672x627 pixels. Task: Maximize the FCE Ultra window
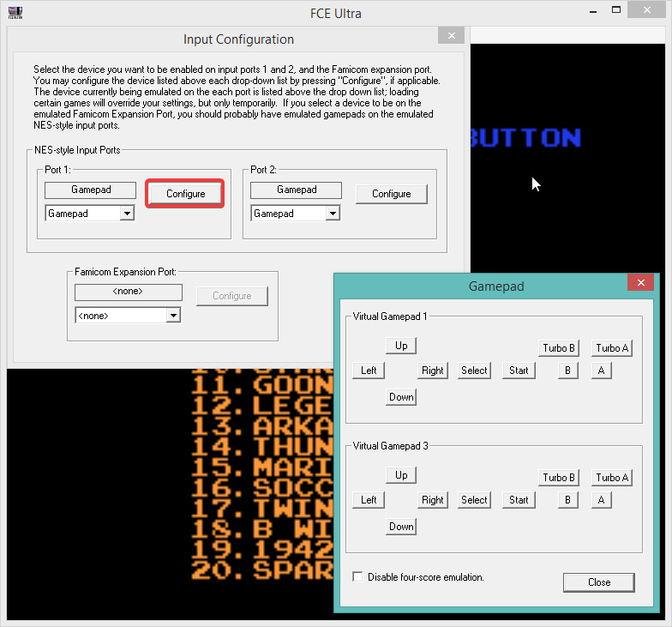[x=616, y=10]
